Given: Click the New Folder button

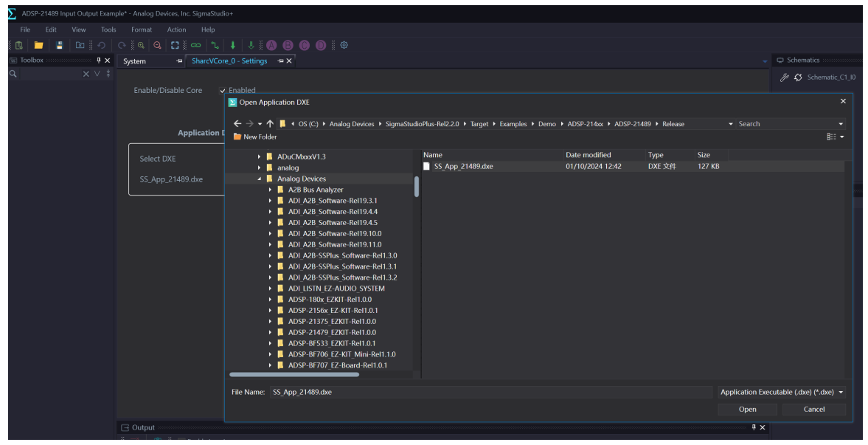Looking at the screenshot, I should coord(255,137).
